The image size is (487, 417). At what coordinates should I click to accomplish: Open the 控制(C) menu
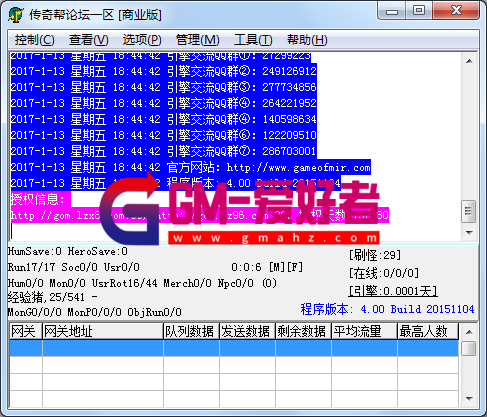point(34,40)
